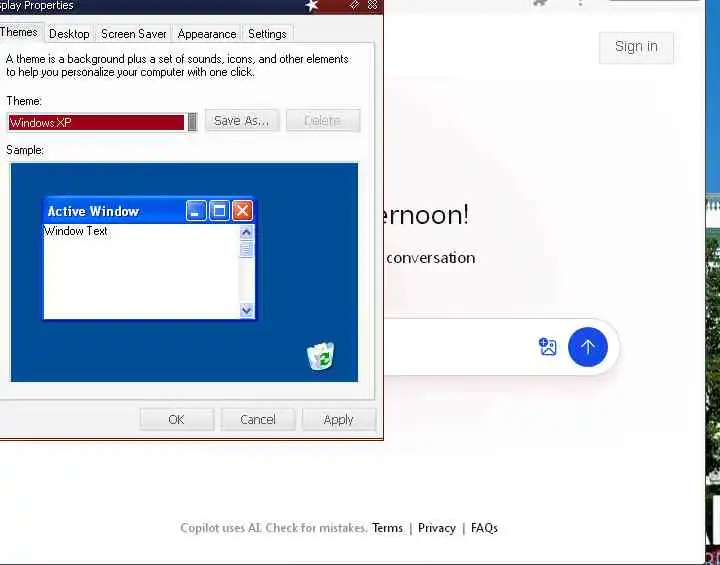Click the grayed Delete button
Screen dimensions: 720x565
323,120
